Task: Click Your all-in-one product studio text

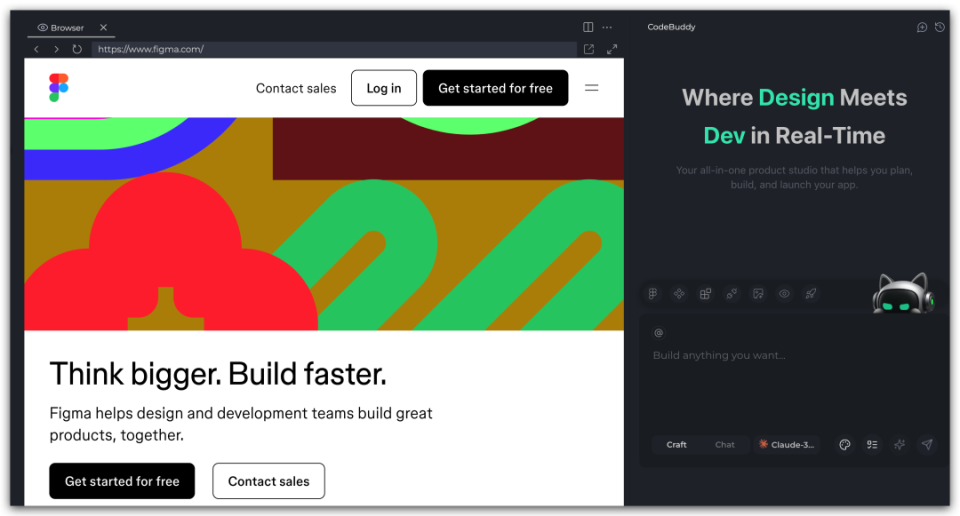Action: [x=794, y=178]
